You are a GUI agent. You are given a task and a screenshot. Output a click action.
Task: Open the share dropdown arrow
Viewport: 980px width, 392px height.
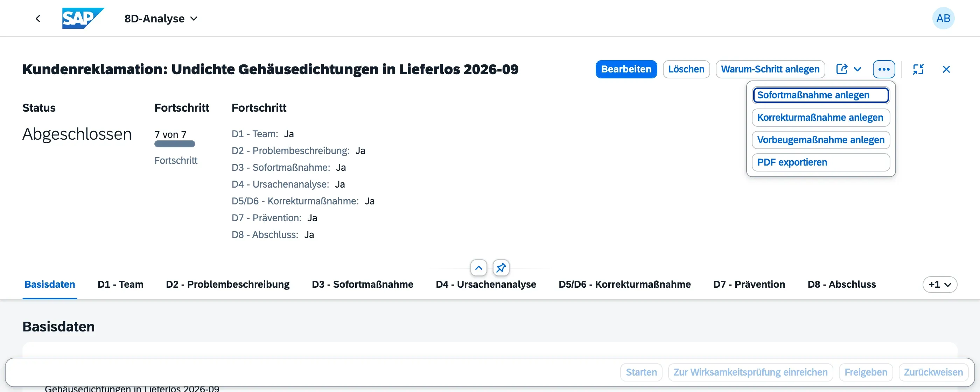857,69
